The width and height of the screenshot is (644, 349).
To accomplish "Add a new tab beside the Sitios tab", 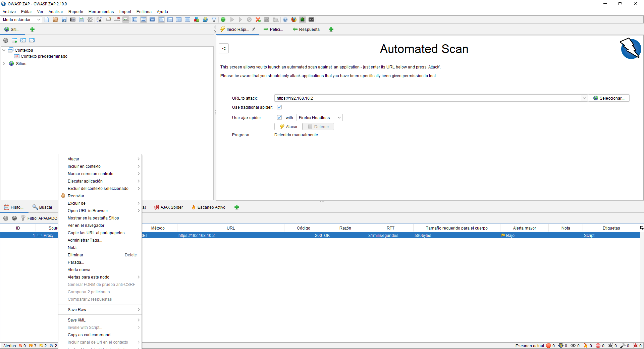I will tap(32, 29).
